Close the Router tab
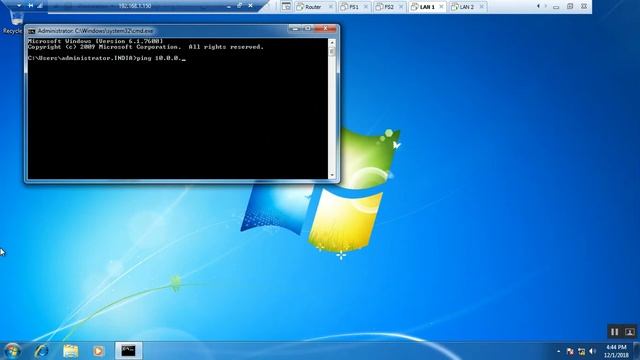The image size is (640, 360). (331, 7)
